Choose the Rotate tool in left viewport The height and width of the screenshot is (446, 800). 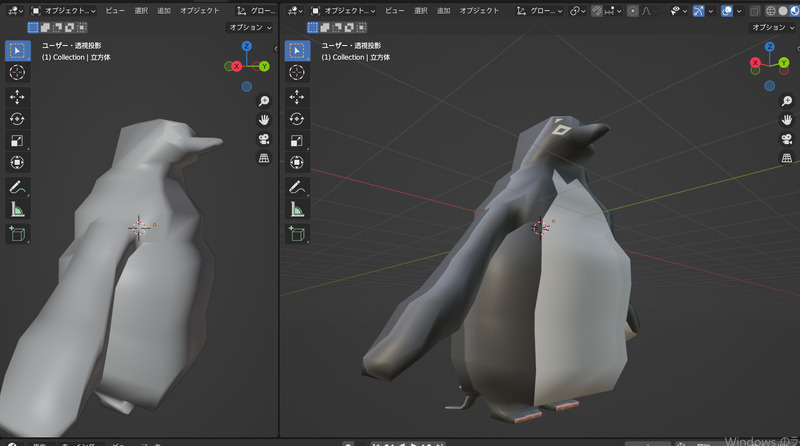[x=17, y=119]
